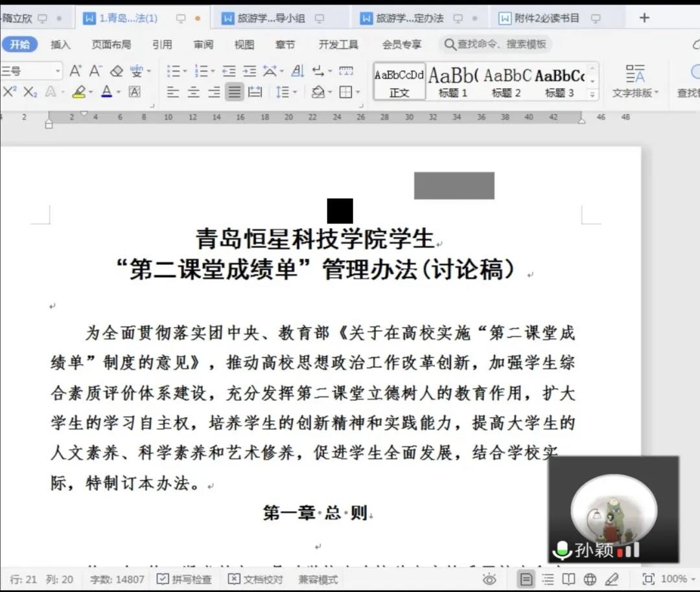Click the increase font size icon
The image size is (700, 592).
point(75,71)
